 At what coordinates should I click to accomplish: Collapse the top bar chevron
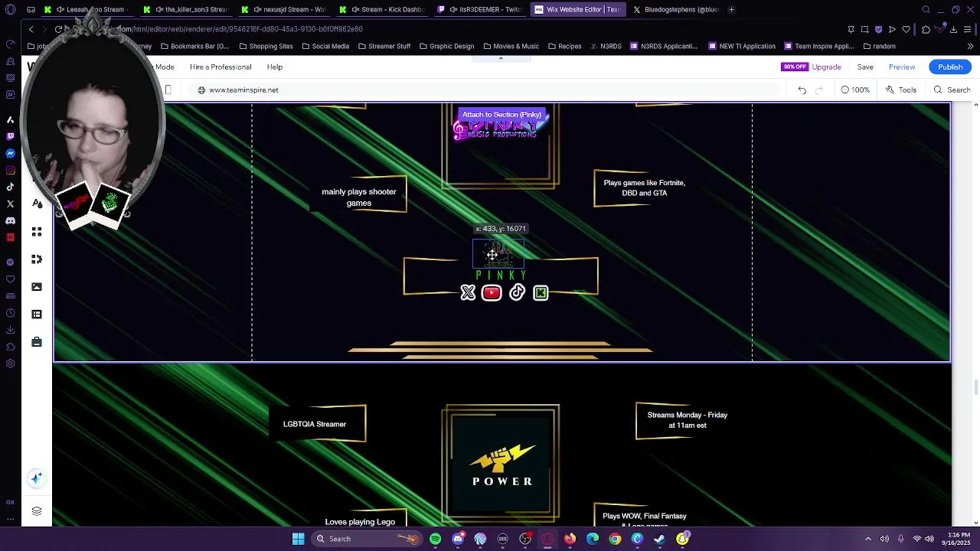pos(501,58)
